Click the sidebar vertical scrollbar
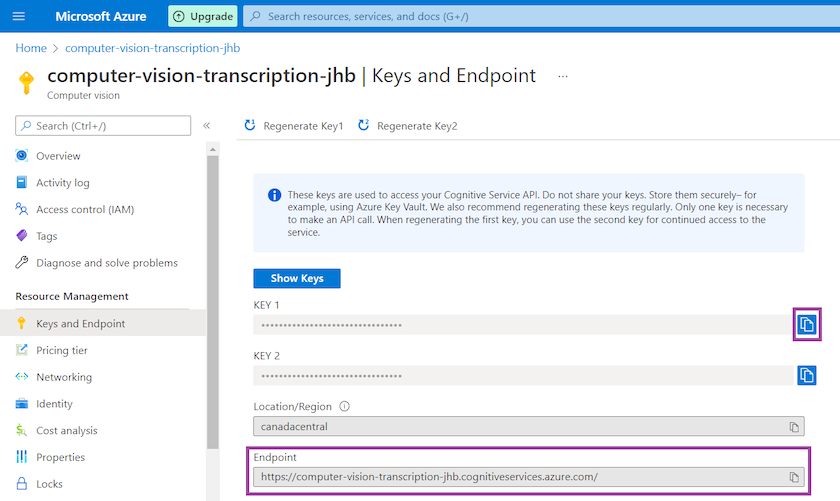 click(x=212, y=300)
